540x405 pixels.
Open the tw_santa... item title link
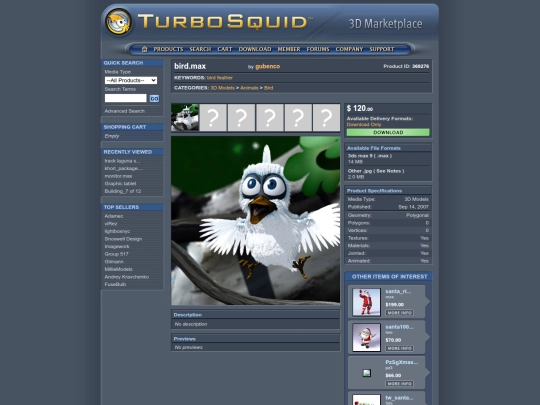tap(399, 398)
